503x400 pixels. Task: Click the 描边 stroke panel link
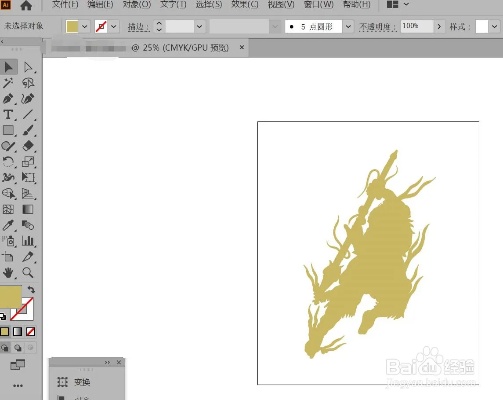click(x=138, y=27)
